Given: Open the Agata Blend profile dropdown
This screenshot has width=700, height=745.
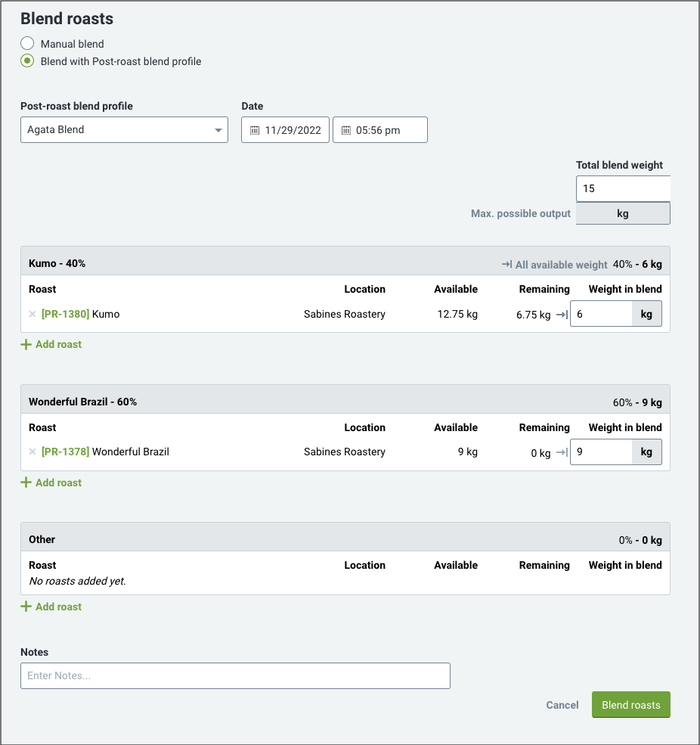Looking at the screenshot, I should click(125, 129).
